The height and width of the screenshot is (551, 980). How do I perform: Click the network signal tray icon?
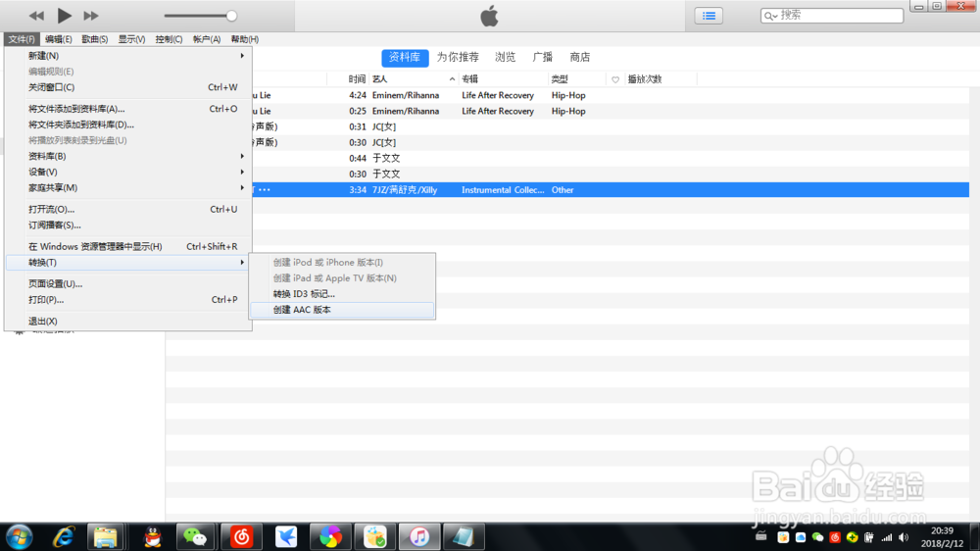tap(887, 537)
